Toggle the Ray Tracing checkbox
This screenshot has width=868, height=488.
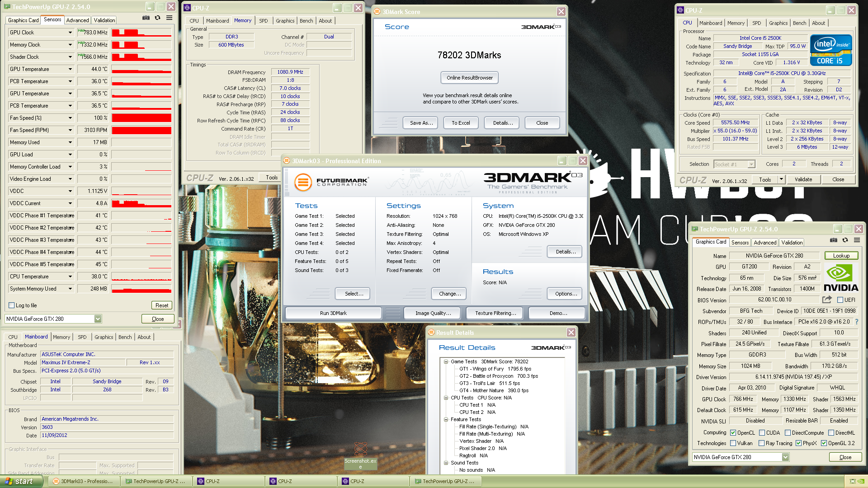point(761,443)
